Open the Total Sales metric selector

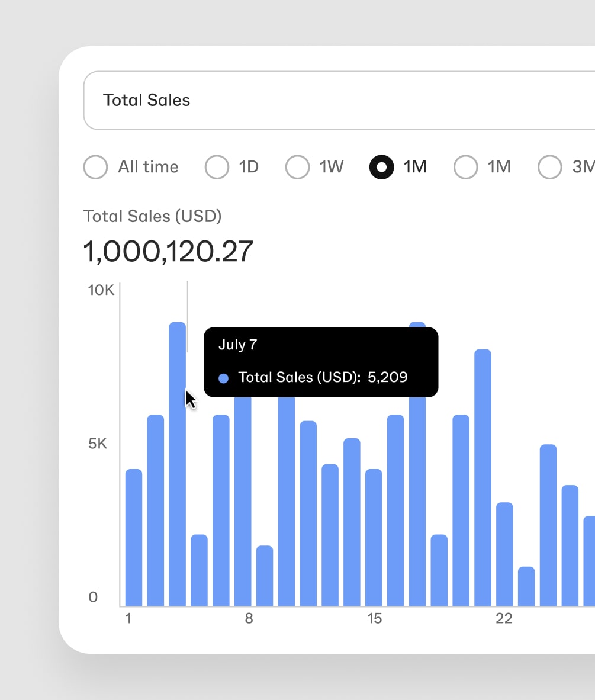pos(339,101)
